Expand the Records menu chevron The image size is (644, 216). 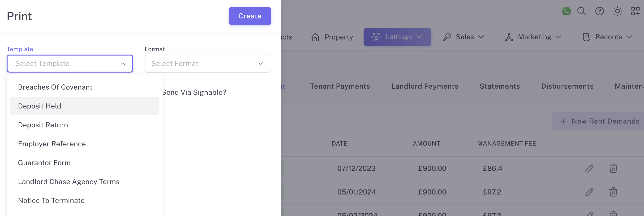tap(629, 37)
